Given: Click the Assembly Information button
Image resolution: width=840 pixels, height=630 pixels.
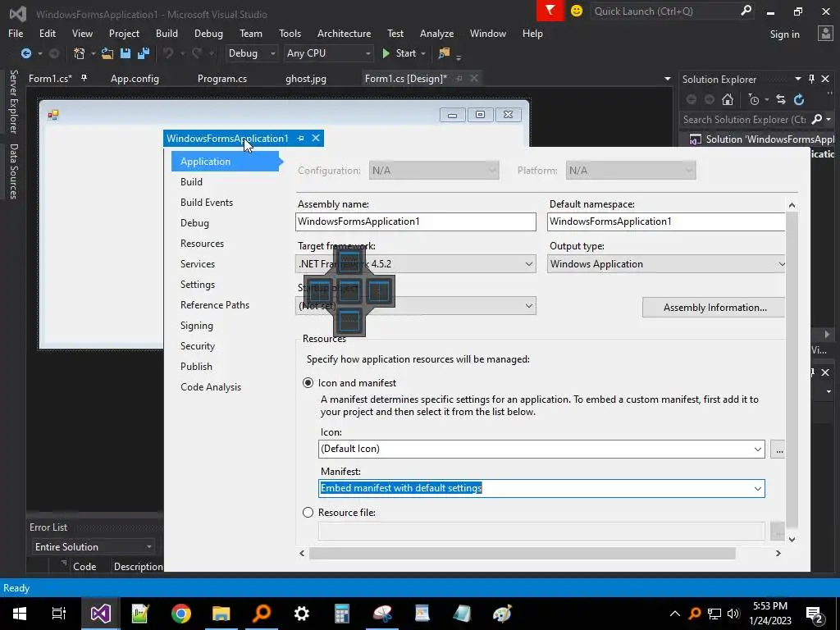Looking at the screenshot, I should coord(714,308).
